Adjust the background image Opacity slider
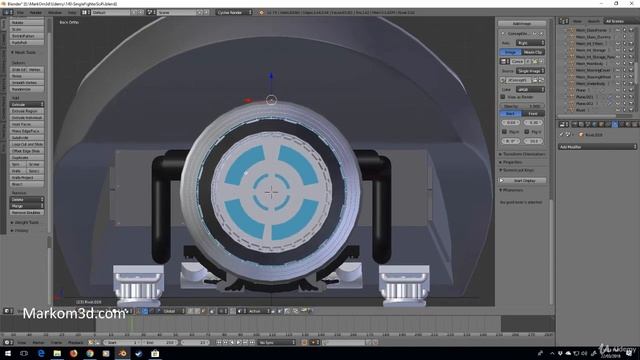 pos(522,106)
